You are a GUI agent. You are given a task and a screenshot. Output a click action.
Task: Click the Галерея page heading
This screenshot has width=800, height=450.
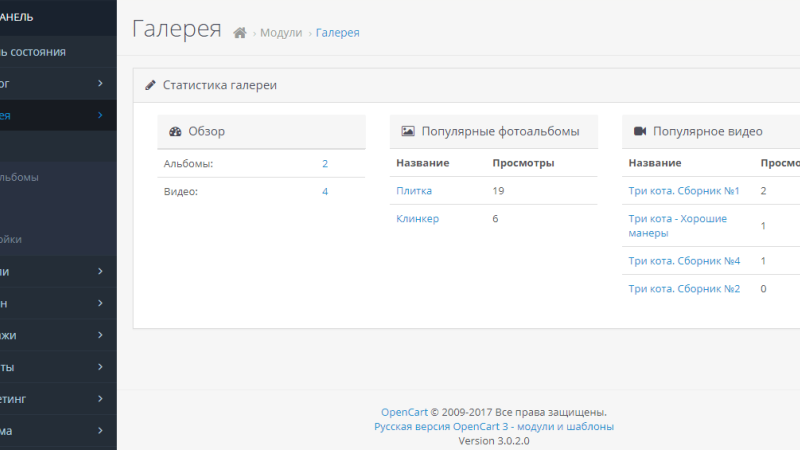tap(177, 29)
